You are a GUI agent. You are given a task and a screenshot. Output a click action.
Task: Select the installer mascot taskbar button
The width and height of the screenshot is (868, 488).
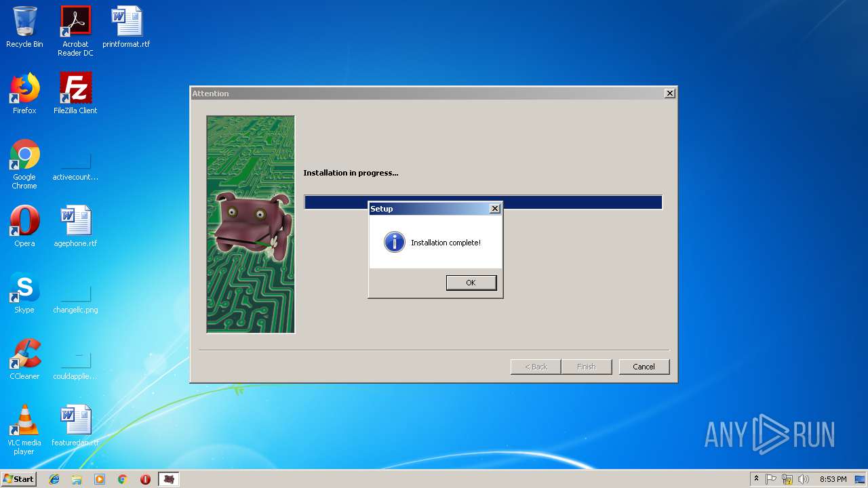[169, 479]
